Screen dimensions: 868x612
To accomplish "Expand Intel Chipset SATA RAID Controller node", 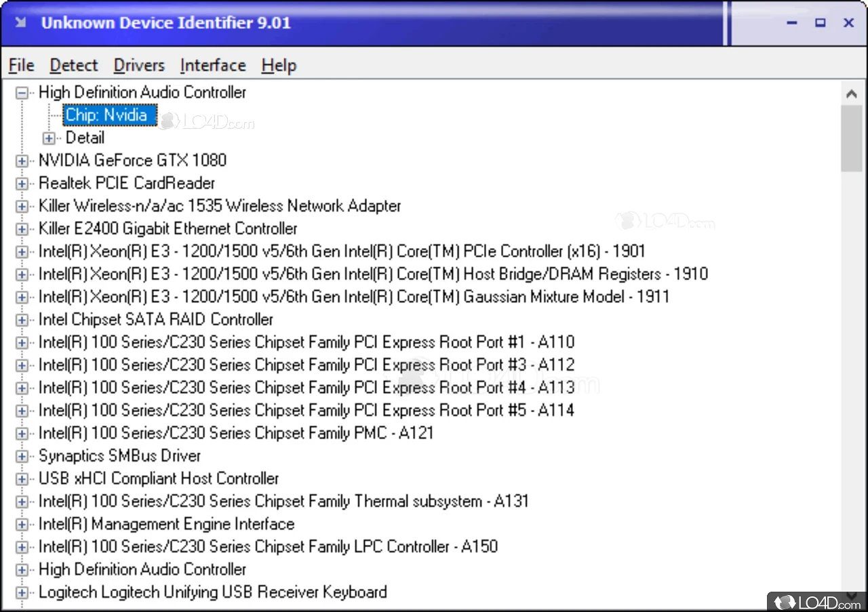I will coord(22,320).
